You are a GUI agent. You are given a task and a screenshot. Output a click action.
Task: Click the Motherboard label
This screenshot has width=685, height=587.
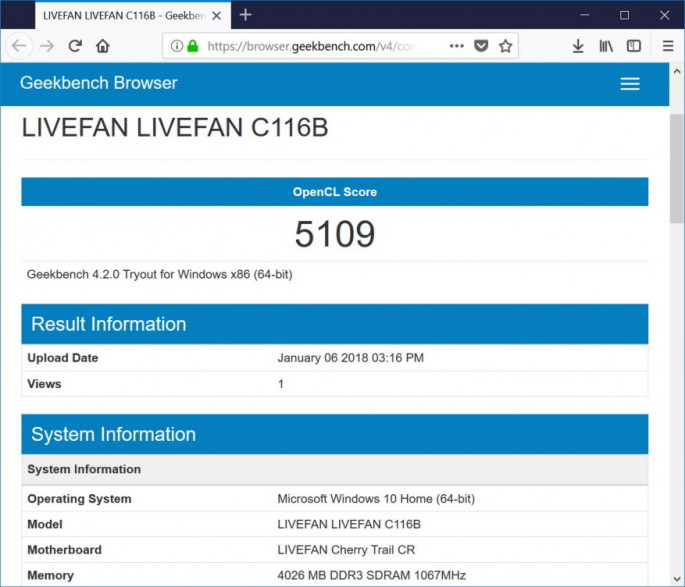pyautogui.click(x=64, y=549)
